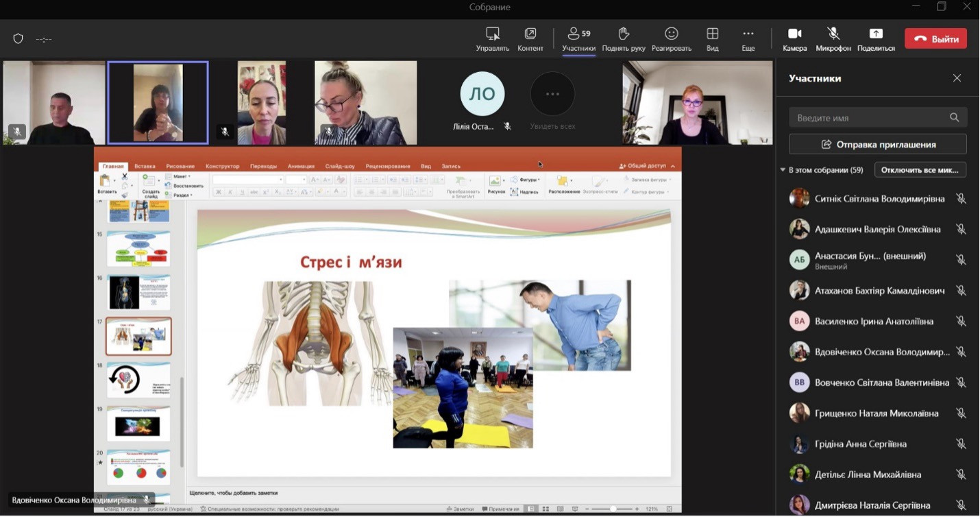Viewport: 980px width, 519px height.
Task: Expand hidden participants via Увидеть всех
Action: tap(552, 94)
